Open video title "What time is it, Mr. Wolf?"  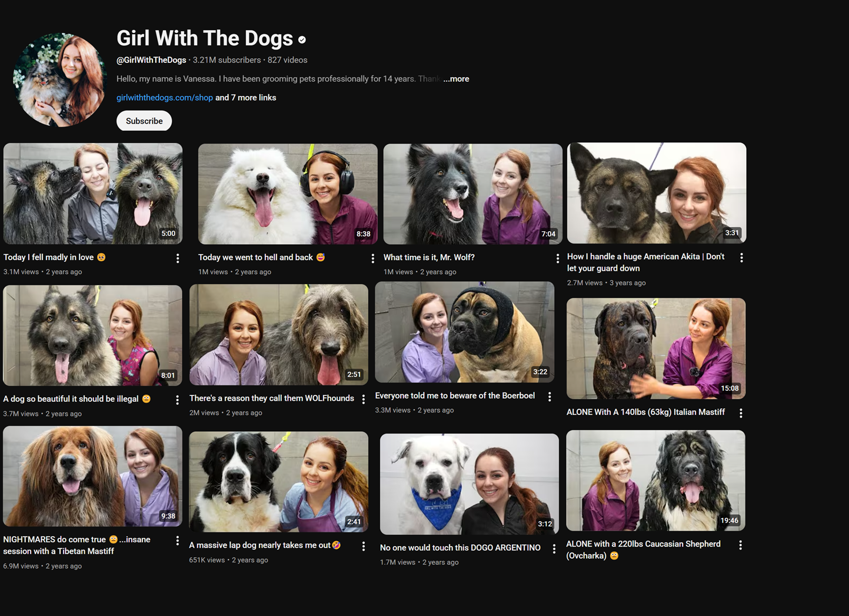coord(429,257)
